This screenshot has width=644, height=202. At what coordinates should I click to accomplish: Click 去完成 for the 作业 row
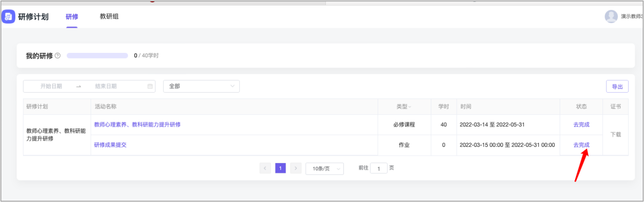581,145
